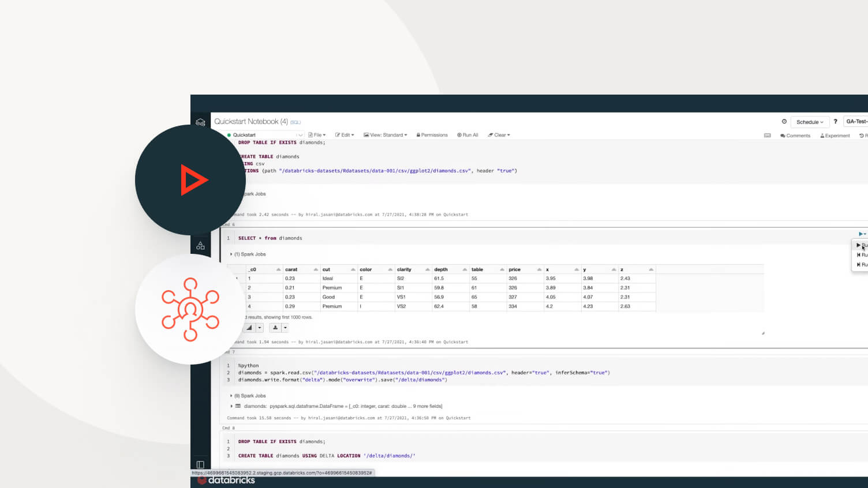Expand the diamonds DataFrame schema details
The image size is (868, 488).
(x=231, y=406)
